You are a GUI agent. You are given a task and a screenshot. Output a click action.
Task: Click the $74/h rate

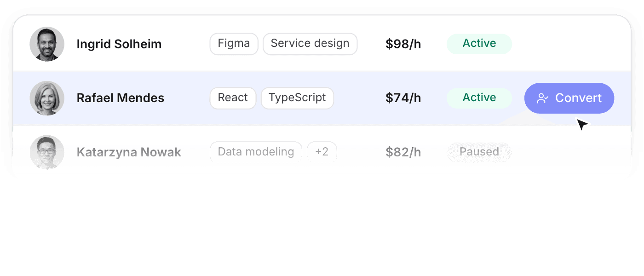pyautogui.click(x=403, y=98)
